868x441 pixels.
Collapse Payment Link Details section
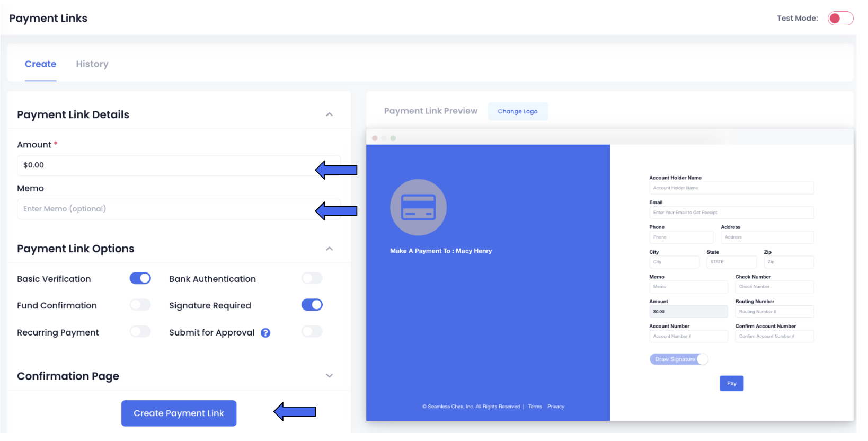(x=329, y=114)
